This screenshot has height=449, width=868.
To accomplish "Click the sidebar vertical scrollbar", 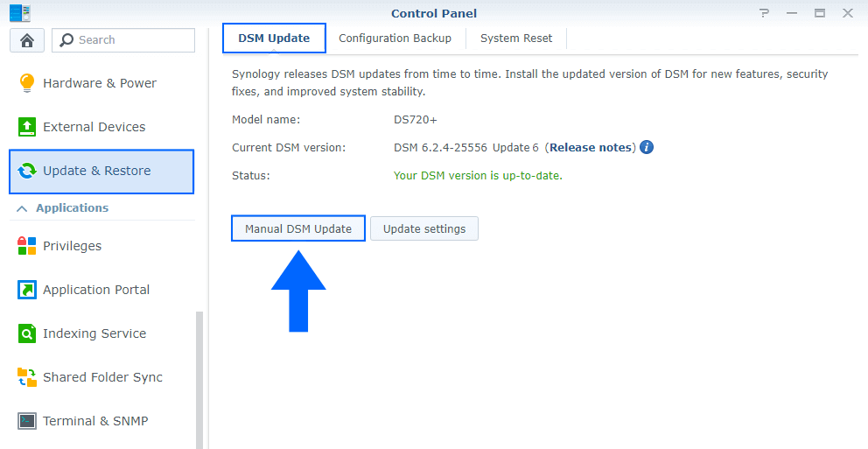I will click(199, 380).
